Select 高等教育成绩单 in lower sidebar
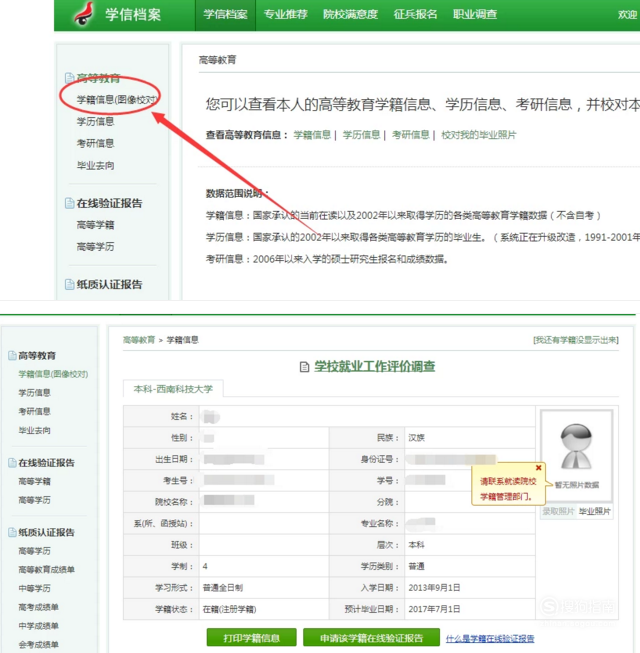This screenshot has width=640, height=653. coord(46,570)
